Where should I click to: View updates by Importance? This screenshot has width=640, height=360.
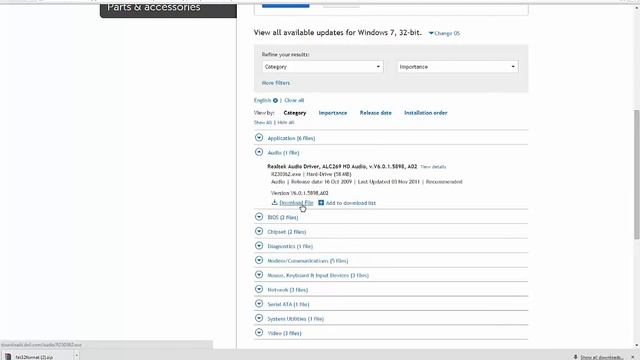[333, 113]
